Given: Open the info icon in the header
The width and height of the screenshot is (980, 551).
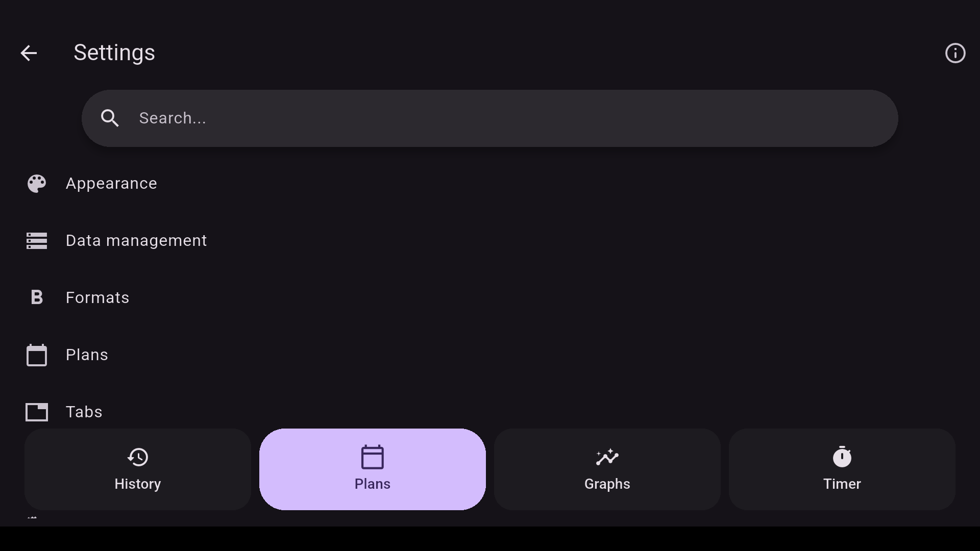Looking at the screenshot, I should (955, 53).
